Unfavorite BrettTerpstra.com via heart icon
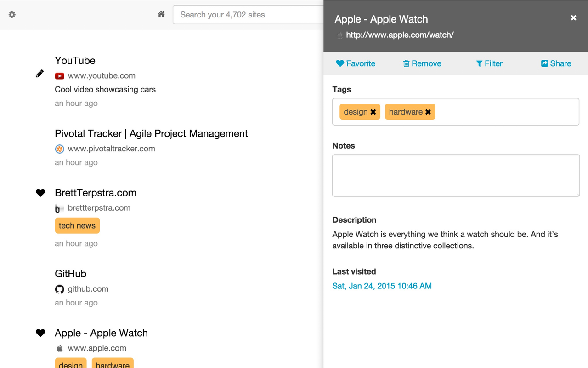This screenshot has height=368, width=588. (40, 193)
